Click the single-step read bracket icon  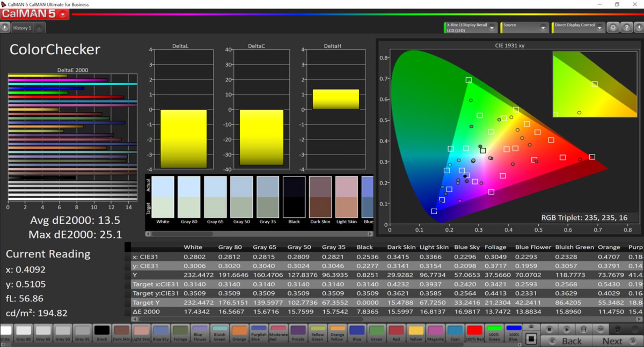coord(584,329)
